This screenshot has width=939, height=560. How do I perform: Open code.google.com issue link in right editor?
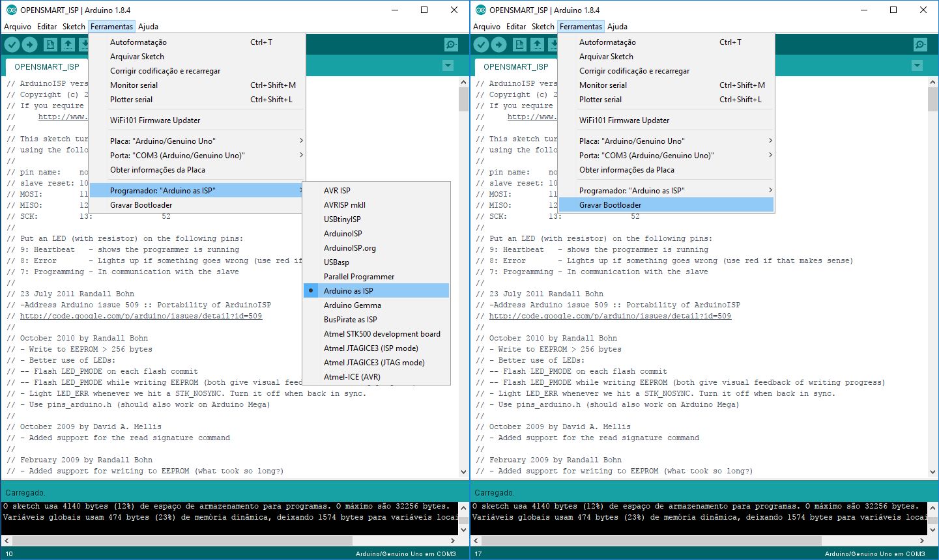pos(610,316)
